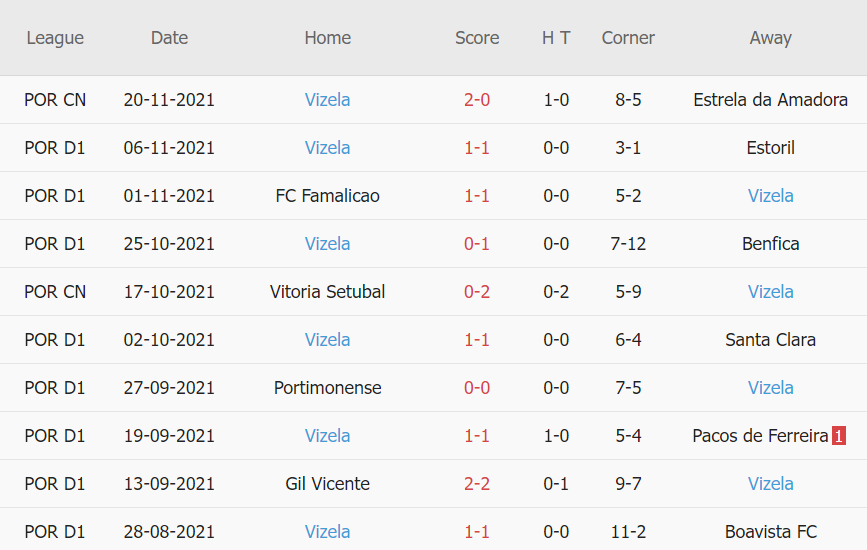Open Vizela away link in 01-11-2021 row
867x550 pixels.
coord(770,196)
